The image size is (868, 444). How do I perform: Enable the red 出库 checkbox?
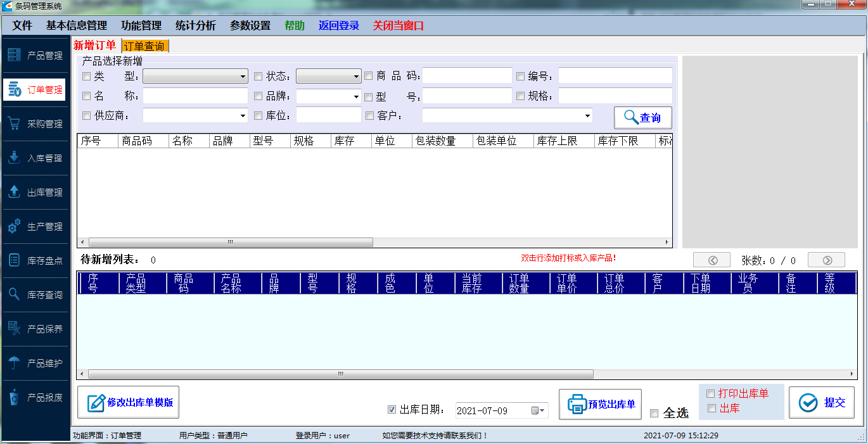click(x=711, y=409)
